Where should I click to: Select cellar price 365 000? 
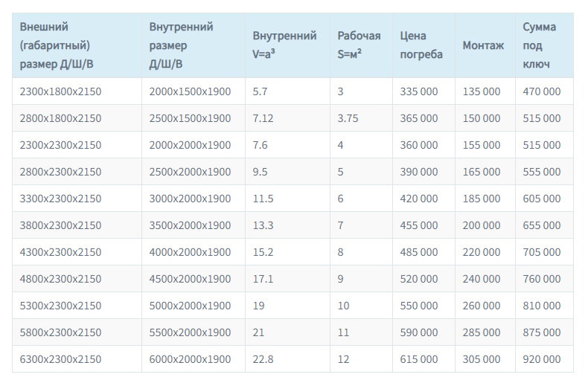[419, 118]
